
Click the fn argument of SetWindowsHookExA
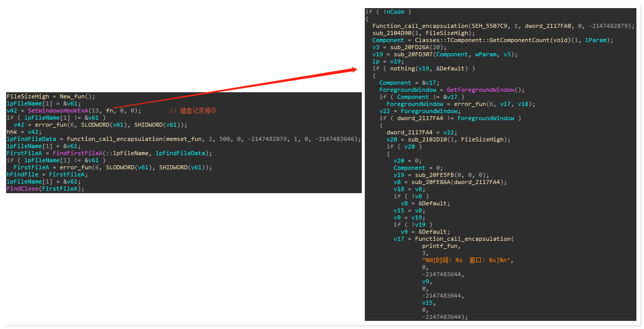tap(111, 111)
